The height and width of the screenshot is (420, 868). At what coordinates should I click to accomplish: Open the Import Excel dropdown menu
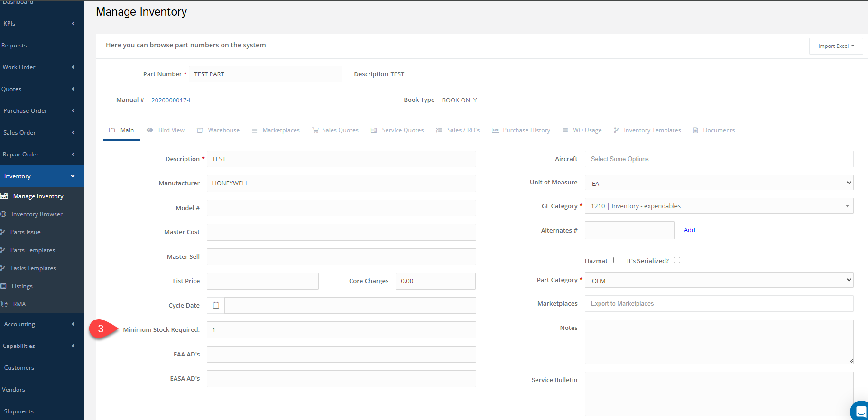click(835, 46)
